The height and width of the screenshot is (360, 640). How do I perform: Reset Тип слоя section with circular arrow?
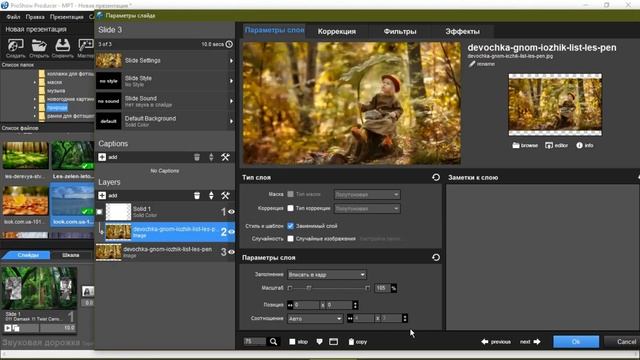[x=436, y=177]
